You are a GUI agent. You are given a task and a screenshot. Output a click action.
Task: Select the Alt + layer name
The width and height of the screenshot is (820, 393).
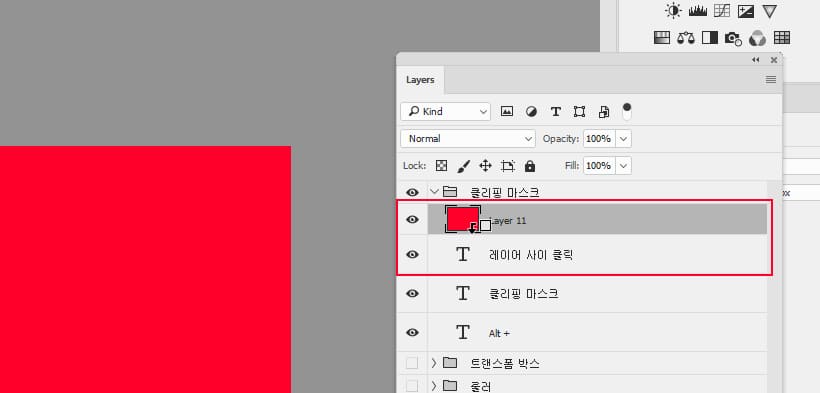[499, 333]
